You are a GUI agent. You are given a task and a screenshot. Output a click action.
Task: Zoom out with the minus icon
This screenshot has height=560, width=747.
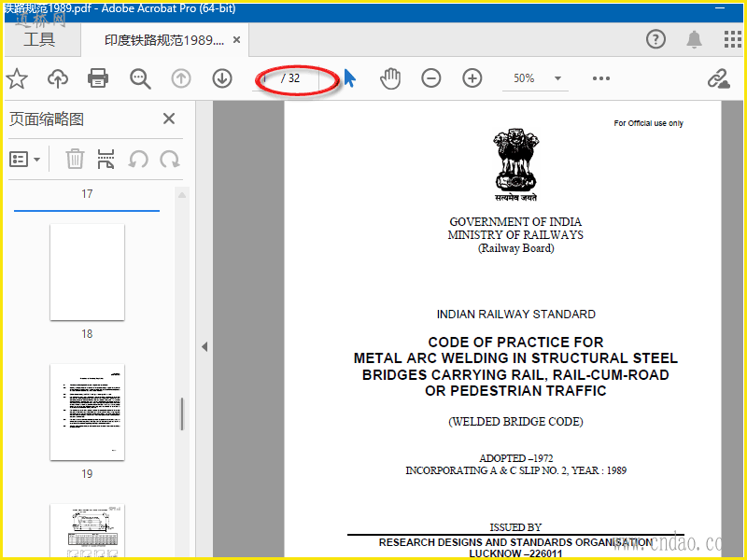(431, 78)
